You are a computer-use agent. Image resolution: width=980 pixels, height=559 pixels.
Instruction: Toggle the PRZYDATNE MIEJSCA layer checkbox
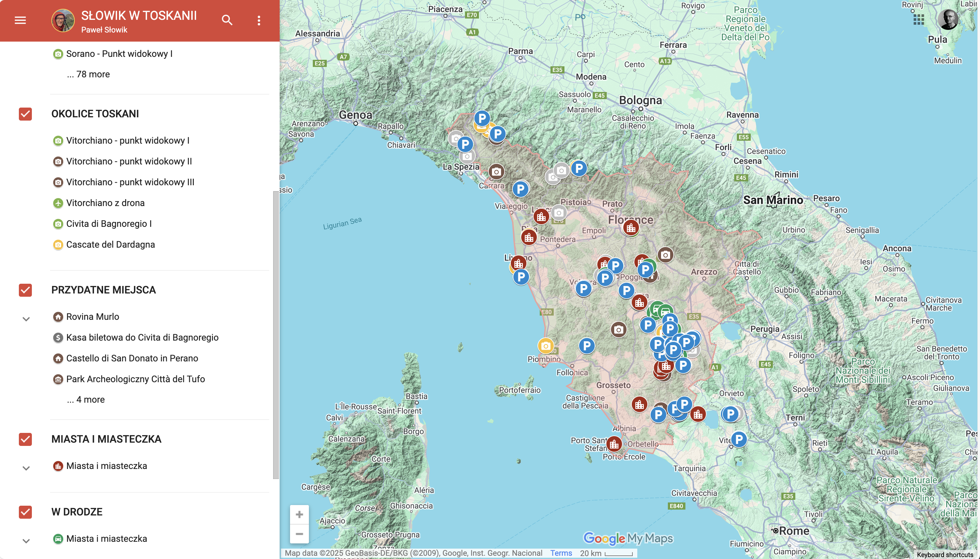point(25,290)
